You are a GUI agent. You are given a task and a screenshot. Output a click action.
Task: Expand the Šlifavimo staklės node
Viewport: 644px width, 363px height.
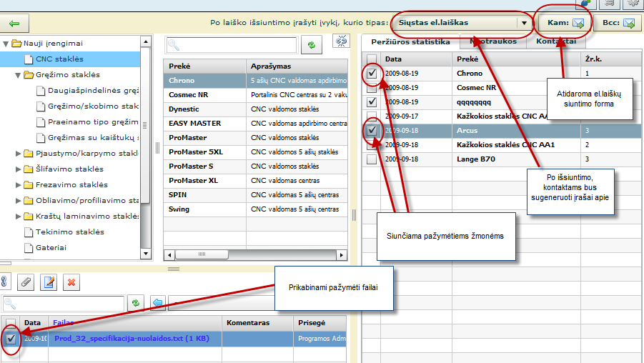click(18, 169)
